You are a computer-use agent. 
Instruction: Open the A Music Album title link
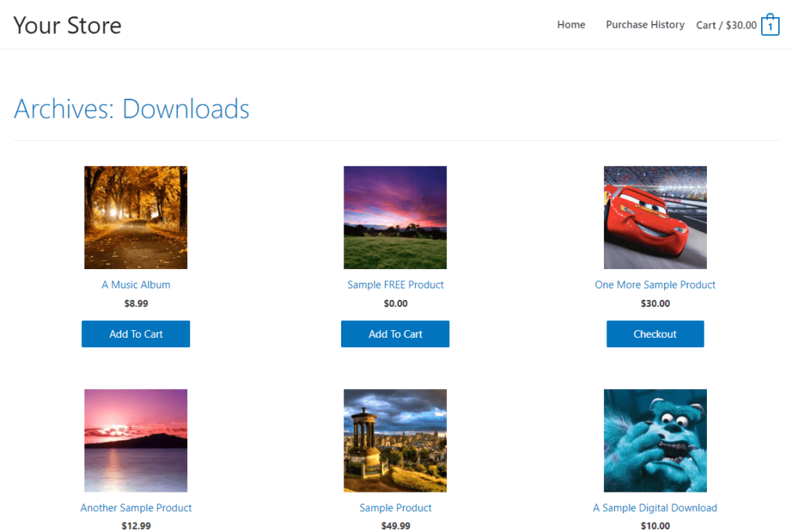[x=136, y=285]
